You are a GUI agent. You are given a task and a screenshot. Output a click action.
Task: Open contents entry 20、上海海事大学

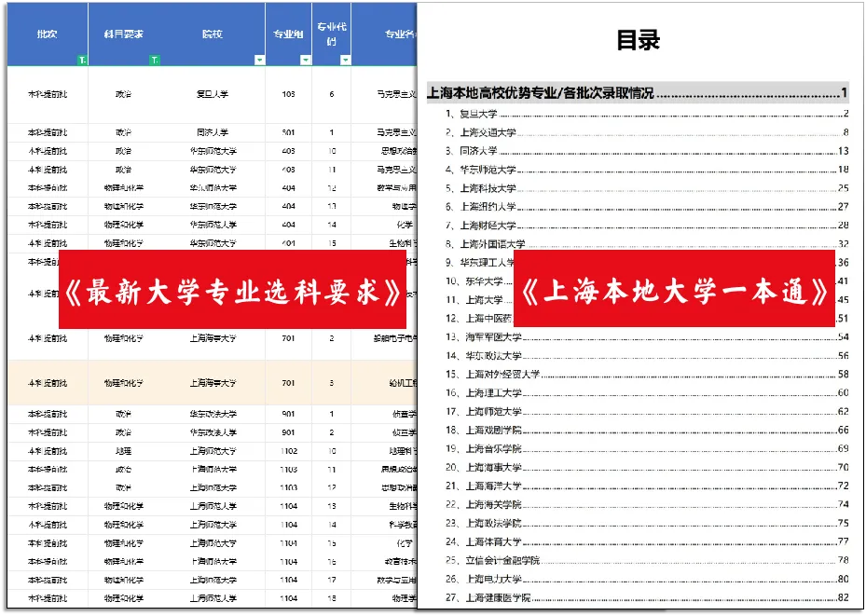coord(647,468)
